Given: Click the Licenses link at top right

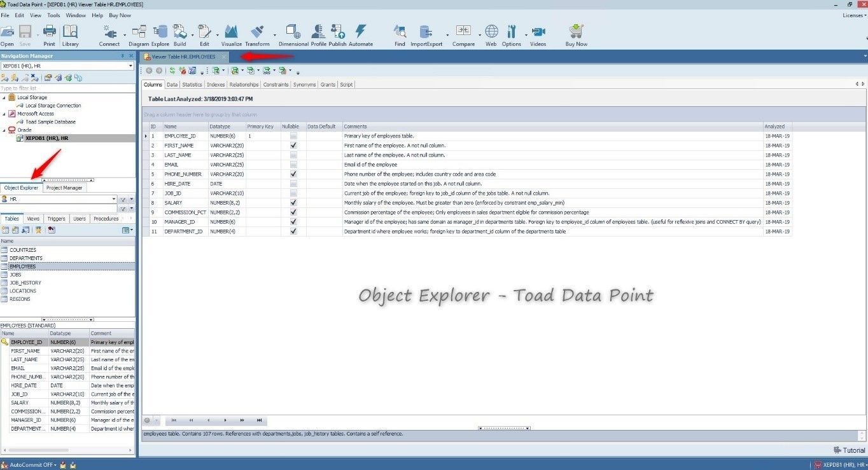Looking at the screenshot, I should pyautogui.click(x=853, y=15).
